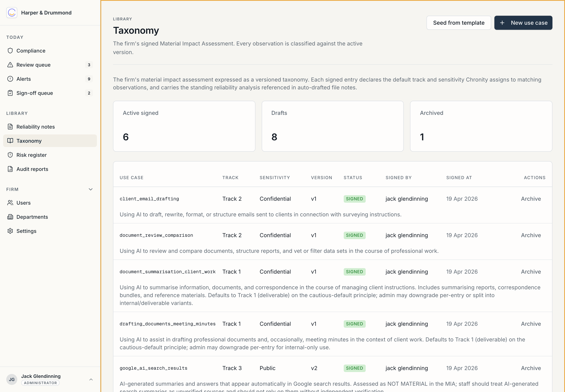Click the SIGNED BY column header
Screen dimensions: 565x392
tap(399, 178)
